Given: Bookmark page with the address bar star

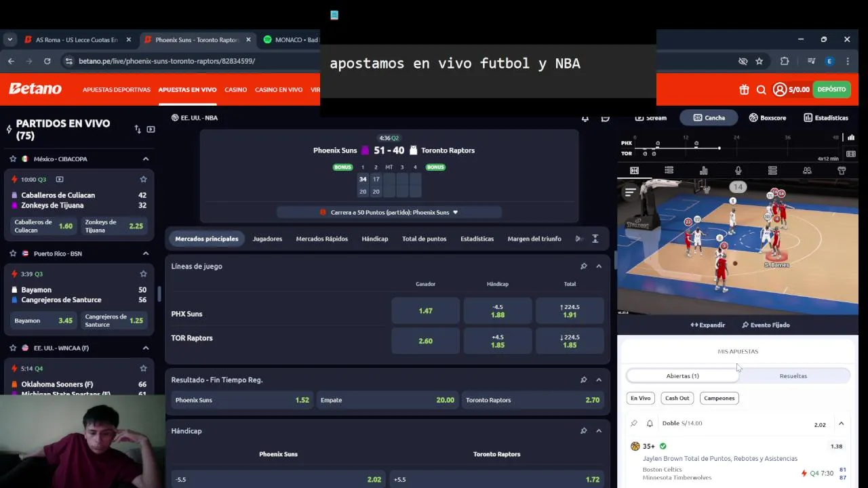Looking at the screenshot, I should pyautogui.click(x=759, y=61).
